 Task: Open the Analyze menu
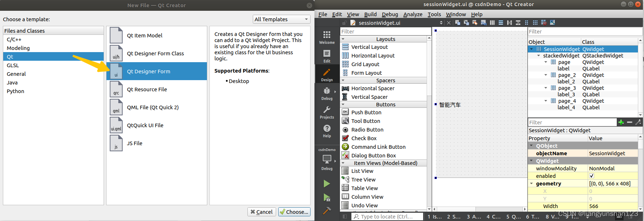pyautogui.click(x=413, y=14)
